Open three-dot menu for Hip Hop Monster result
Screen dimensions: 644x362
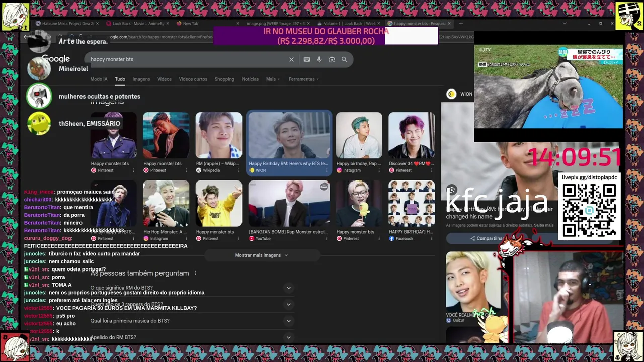[x=186, y=239]
